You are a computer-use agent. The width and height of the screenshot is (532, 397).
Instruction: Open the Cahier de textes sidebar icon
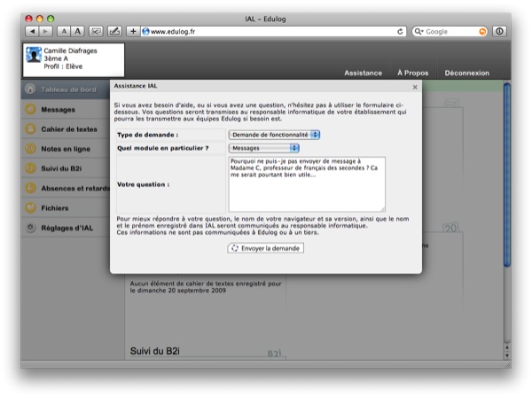(31, 129)
